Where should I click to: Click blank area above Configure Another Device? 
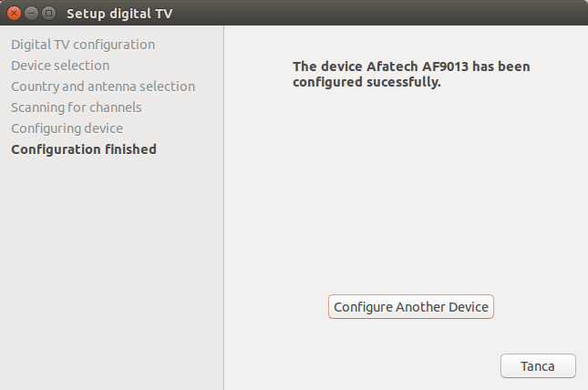pyautogui.click(x=410, y=200)
